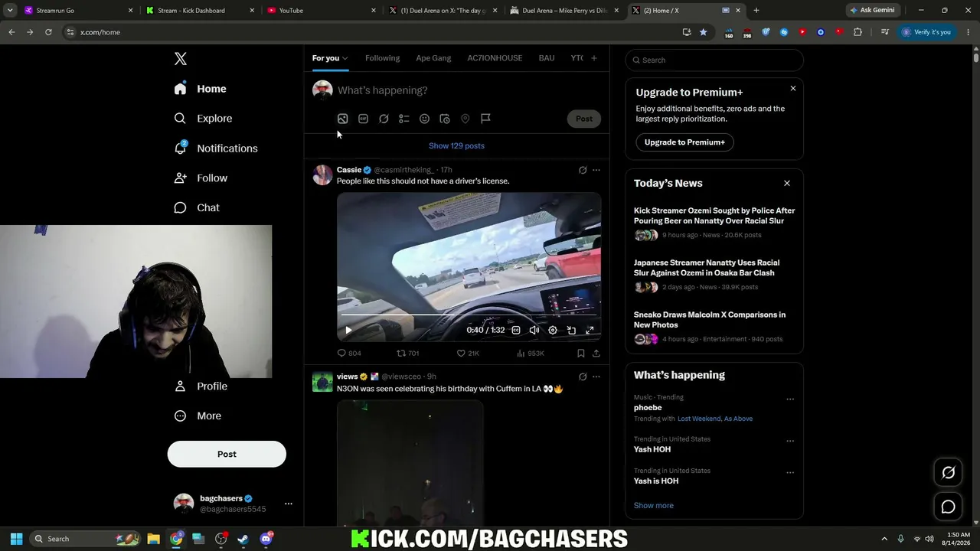Click the X search box

pyautogui.click(x=714, y=60)
